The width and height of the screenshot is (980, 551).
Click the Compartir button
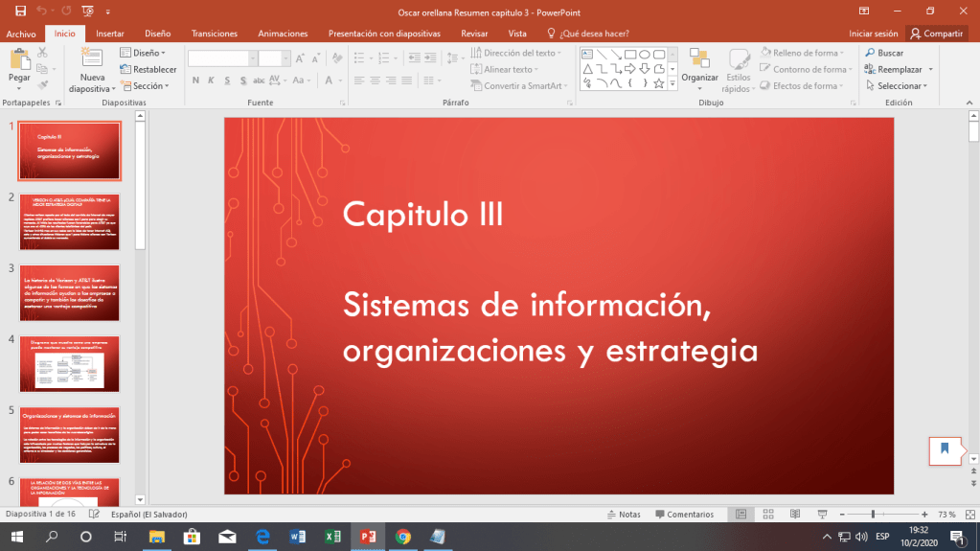(x=936, y=33)
